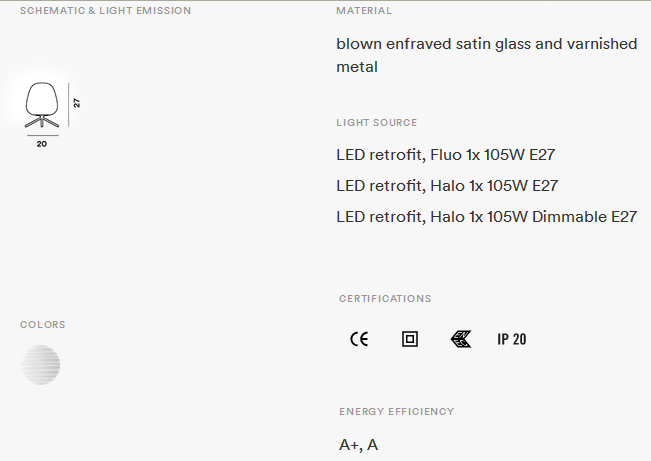
Task: Click the A+, A energy rating text
Action: coord(358,445)
